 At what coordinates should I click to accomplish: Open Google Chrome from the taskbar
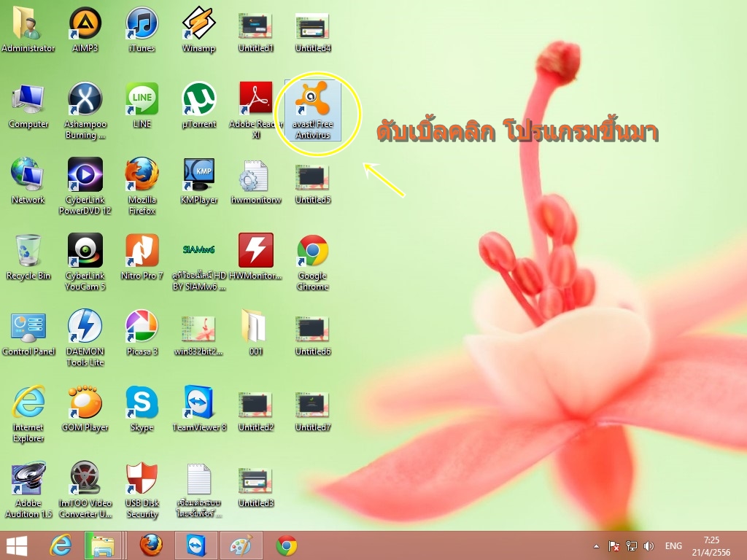pyautogui.click(x=286, y=545)
